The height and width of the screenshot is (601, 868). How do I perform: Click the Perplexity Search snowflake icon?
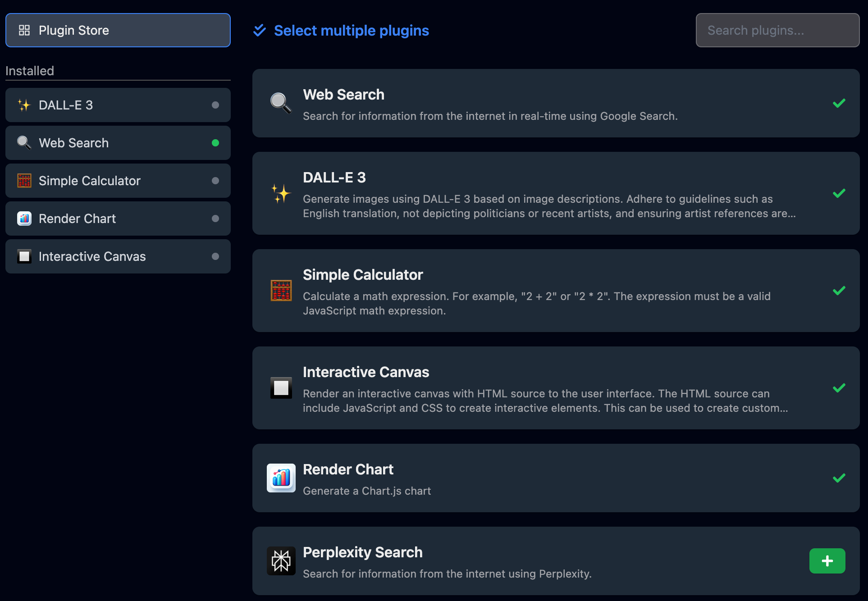(x=281, y=560)
